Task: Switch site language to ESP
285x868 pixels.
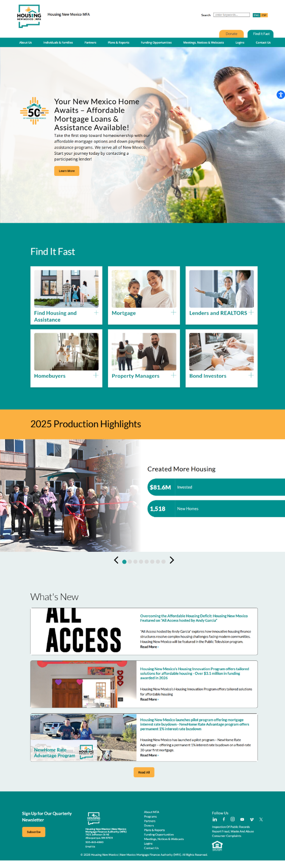Action: click(264, 15)
